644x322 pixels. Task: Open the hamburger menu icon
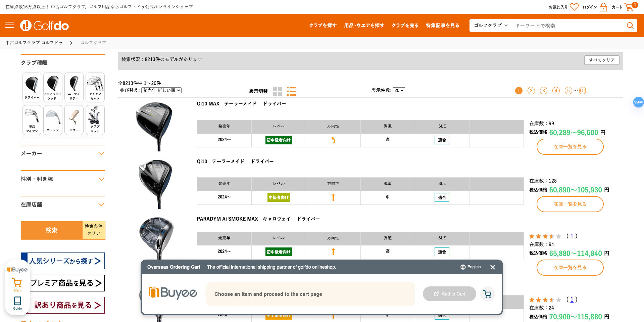pyautogui.click(x=10, y=25)
